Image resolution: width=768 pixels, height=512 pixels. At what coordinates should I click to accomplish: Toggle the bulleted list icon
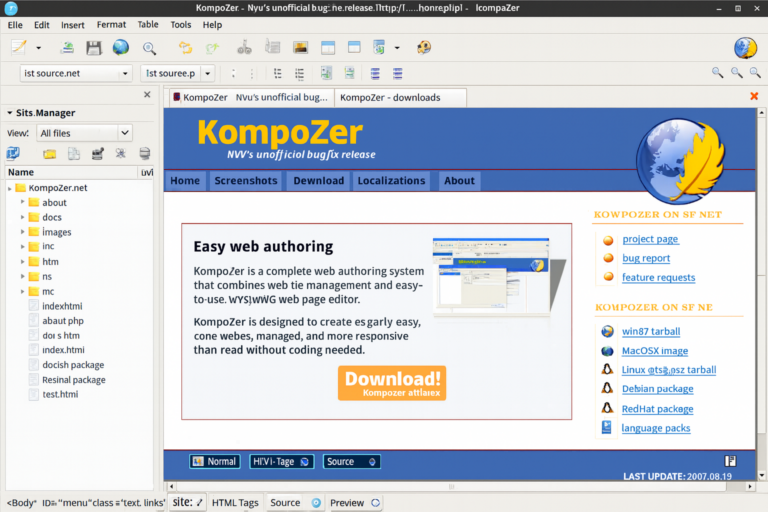(x=299, y=73)
